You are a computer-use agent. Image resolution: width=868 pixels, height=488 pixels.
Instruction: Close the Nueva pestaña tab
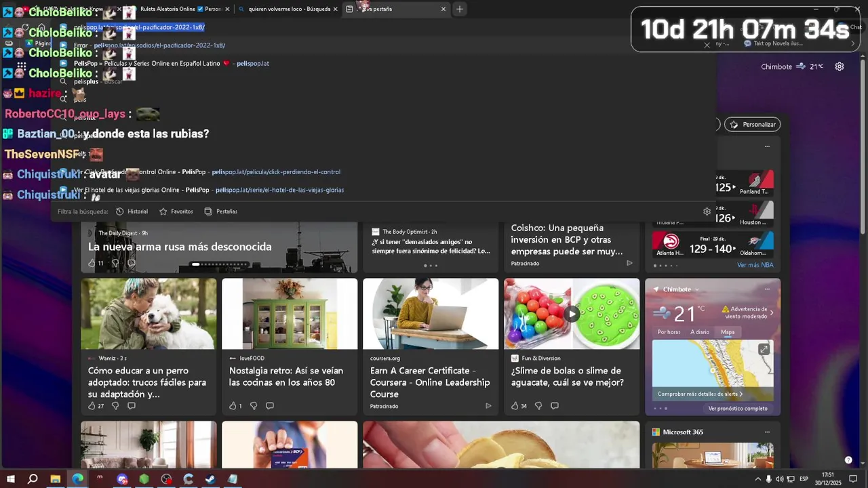point(443,9)
